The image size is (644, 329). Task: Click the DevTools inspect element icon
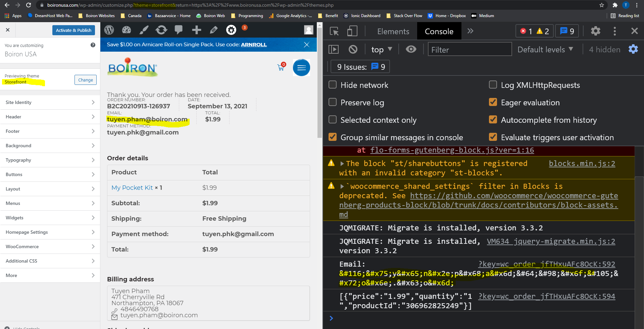334,31
